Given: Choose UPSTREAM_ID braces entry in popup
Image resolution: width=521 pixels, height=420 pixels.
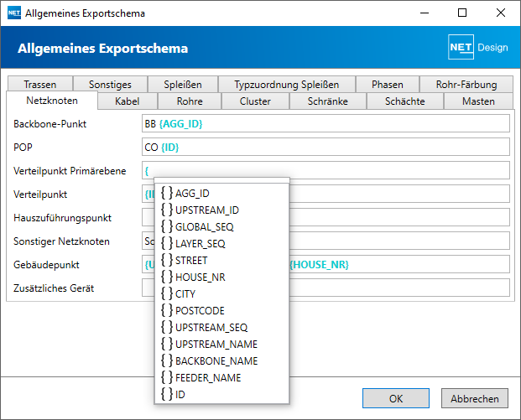Looking at the screenshot, I should 221,210.
